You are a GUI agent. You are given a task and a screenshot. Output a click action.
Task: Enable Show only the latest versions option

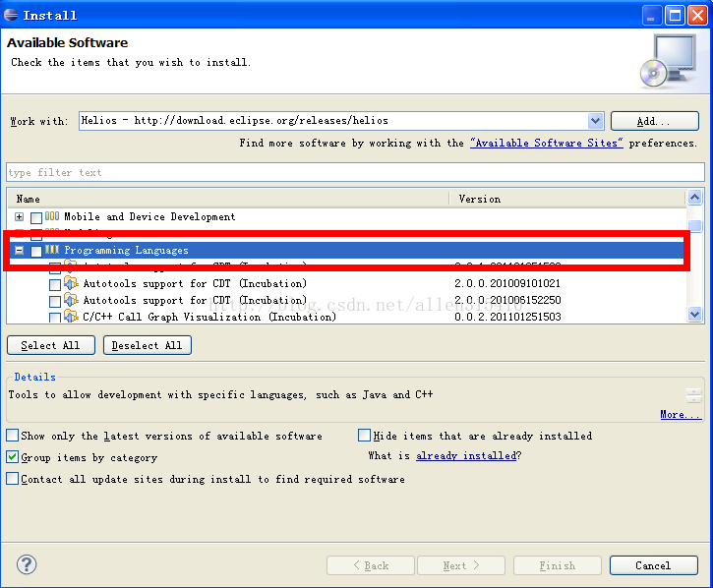click(x=13, y=436)
